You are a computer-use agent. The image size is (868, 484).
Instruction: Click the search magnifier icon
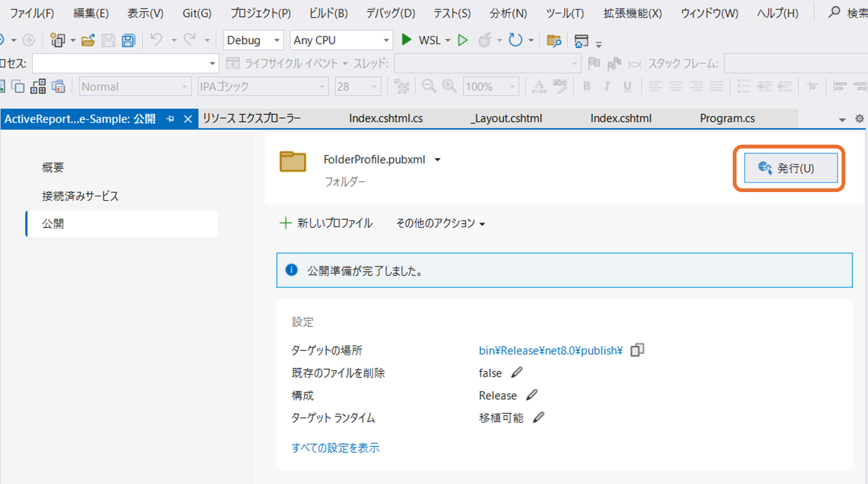pos(834,12)
